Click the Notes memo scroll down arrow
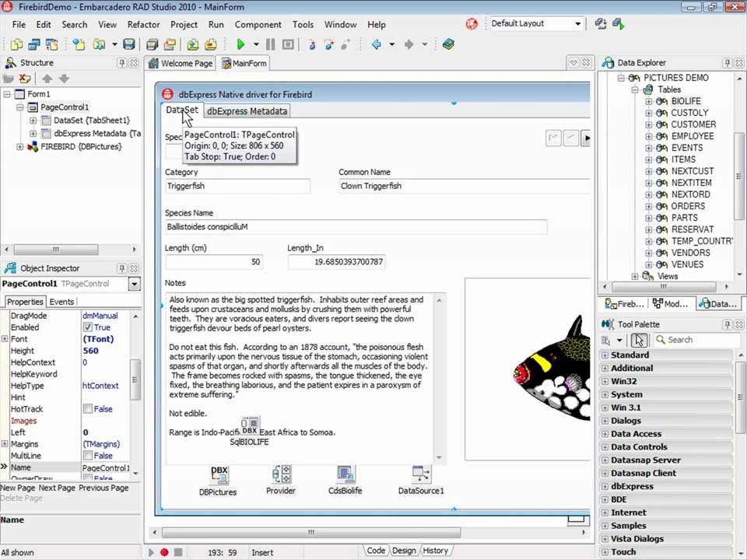The height and width of the screenshot is (560, 747). (439, 457)
